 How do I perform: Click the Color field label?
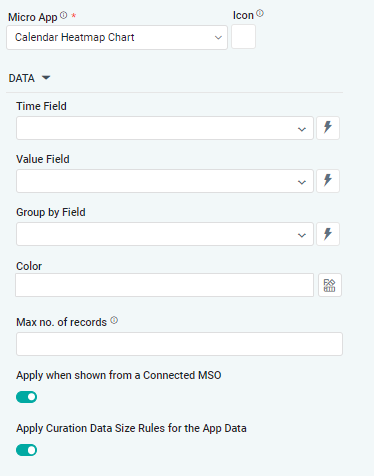click(x=29, y=266)
